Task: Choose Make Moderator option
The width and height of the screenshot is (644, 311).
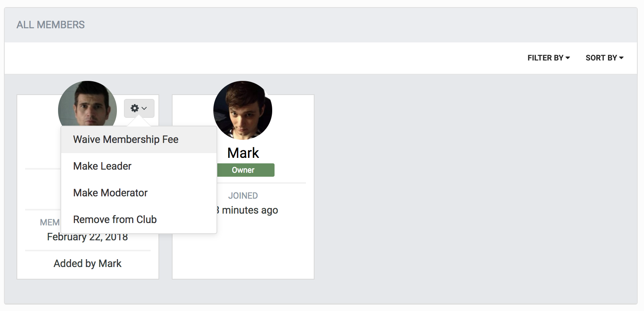Action: [110, 193]
